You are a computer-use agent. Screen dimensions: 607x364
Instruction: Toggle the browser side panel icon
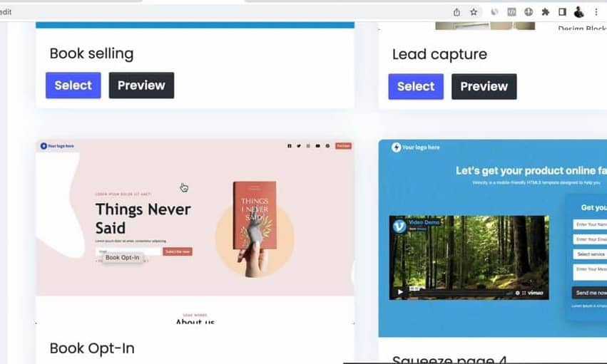pyautogui.click(x=563, y=12)
